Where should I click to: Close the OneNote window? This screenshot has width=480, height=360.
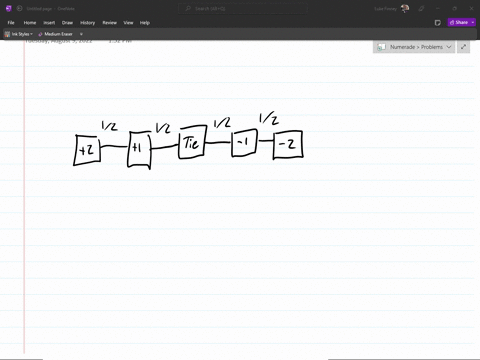tap(471, 9)
